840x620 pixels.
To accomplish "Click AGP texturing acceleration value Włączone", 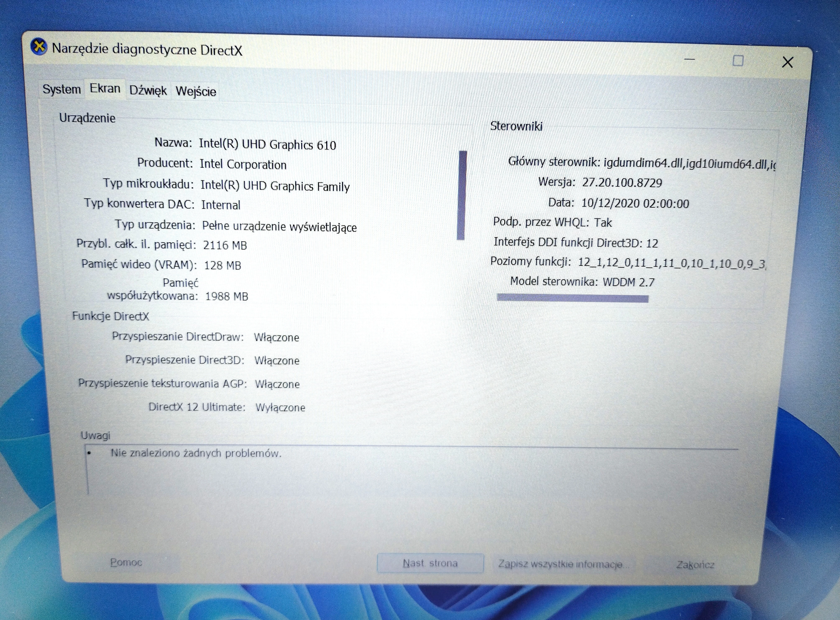I will tap(277, 384).
